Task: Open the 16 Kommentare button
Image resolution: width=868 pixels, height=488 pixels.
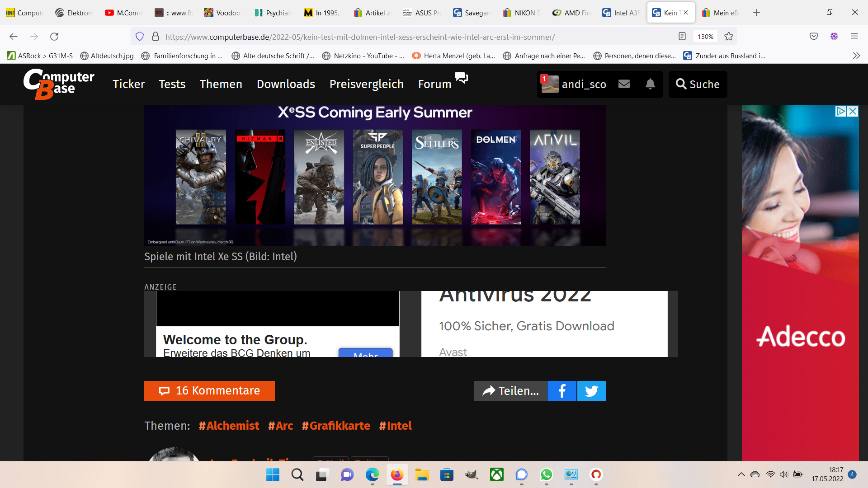Action: point(209,391)
